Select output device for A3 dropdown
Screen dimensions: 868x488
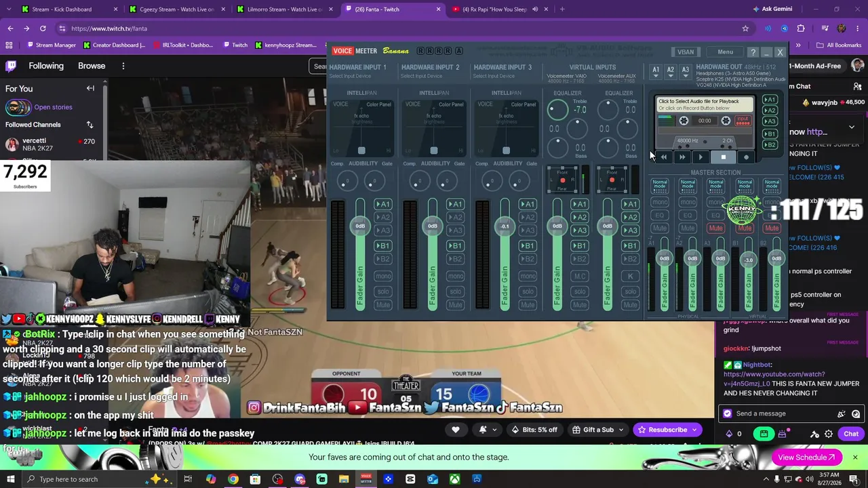(x=686, y=70)
